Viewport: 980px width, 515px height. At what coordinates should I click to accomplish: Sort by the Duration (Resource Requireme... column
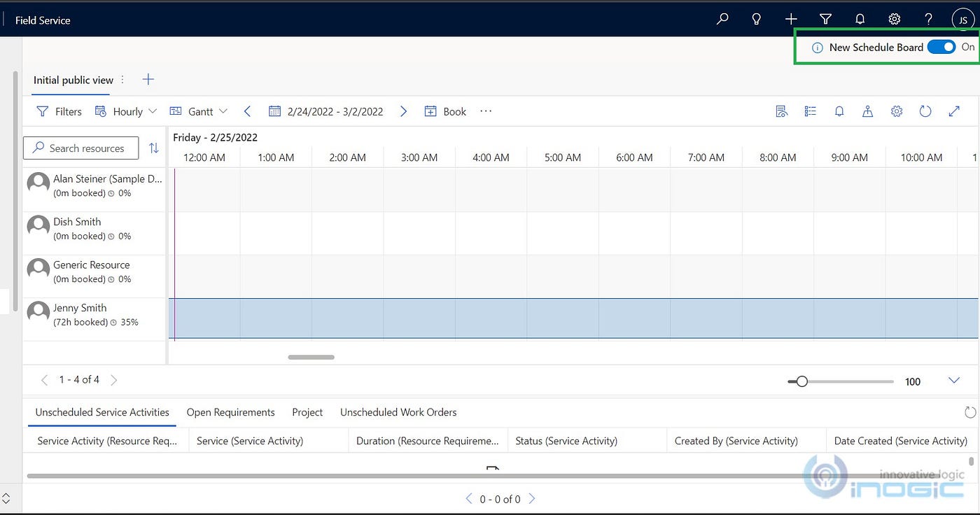pyautogui.click(x=428, y=441)
